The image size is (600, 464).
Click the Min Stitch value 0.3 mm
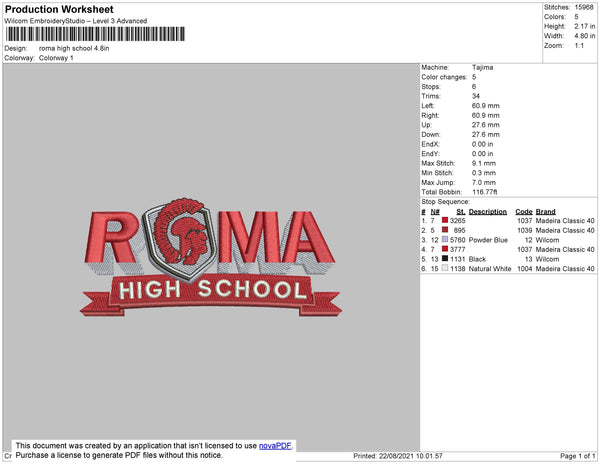(x=484, y=173)
